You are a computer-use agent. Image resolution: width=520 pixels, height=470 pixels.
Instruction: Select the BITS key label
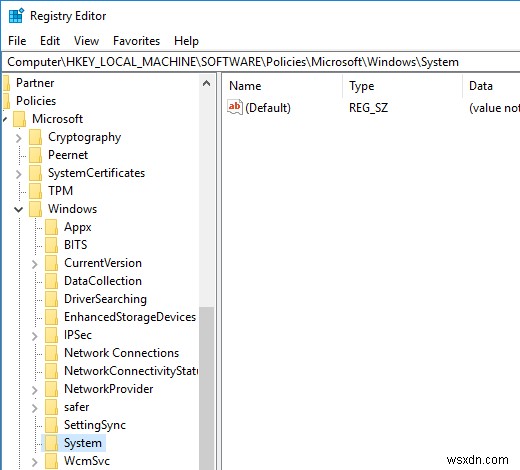76,245
